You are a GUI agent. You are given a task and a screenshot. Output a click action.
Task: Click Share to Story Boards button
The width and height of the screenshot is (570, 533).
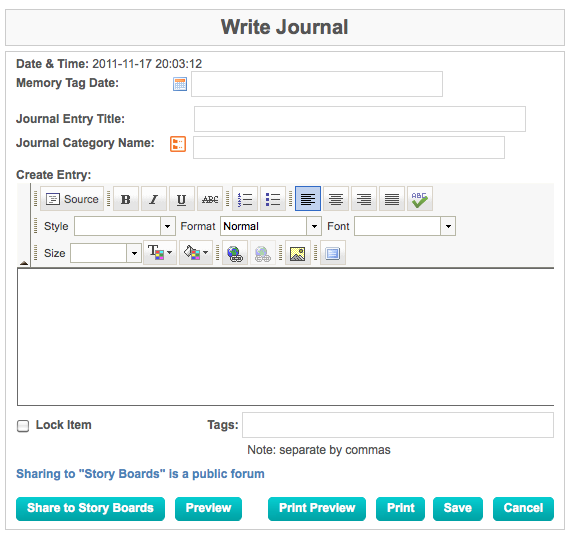tap(91, 508)
